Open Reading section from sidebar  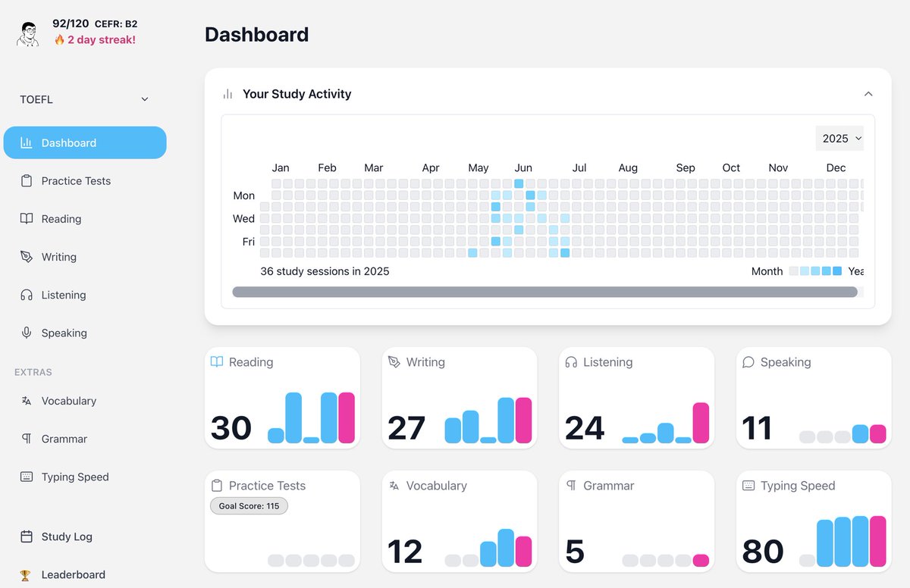tap(85, 218)
